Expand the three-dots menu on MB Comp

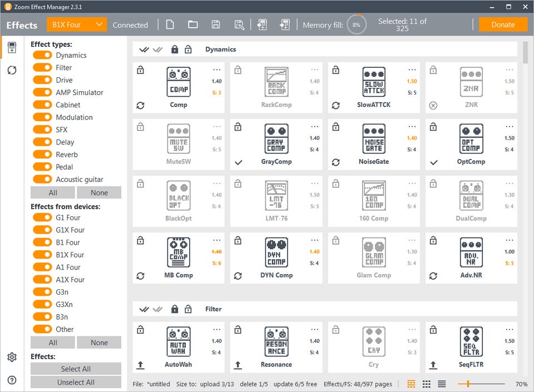[x=218, y=240]
